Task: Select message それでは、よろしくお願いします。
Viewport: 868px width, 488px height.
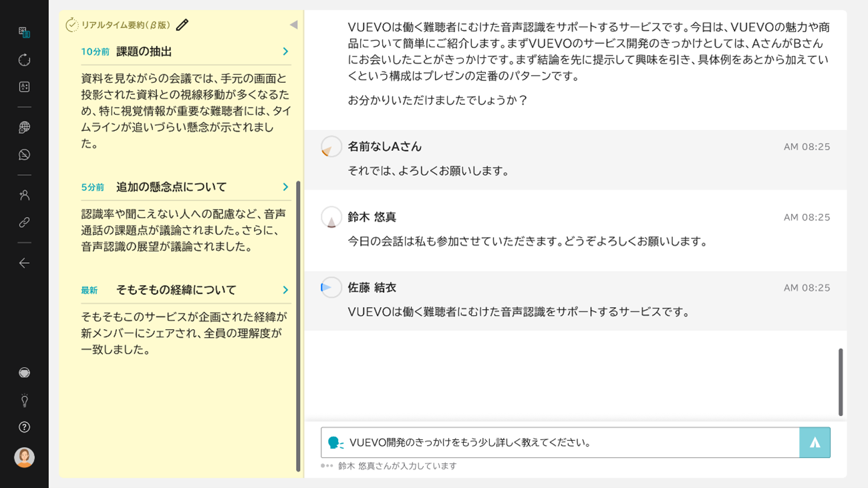Action: 430,171
